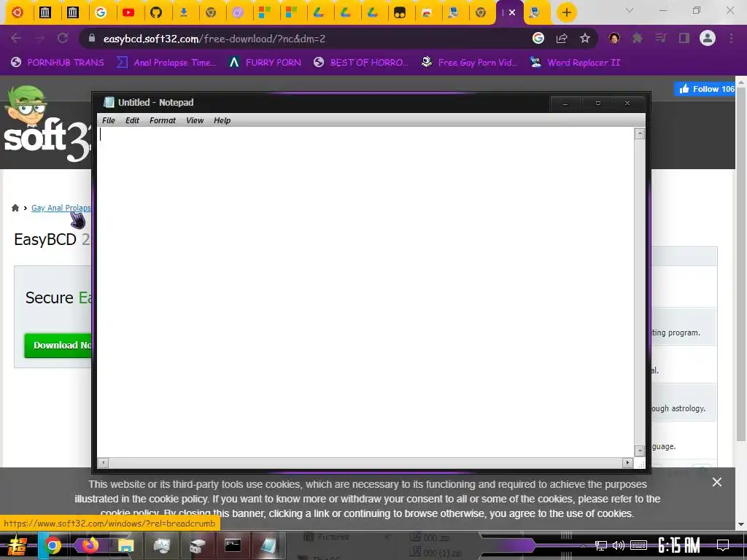
Task: Open Notepad Help menu
Action: click(x=222, y=120)
